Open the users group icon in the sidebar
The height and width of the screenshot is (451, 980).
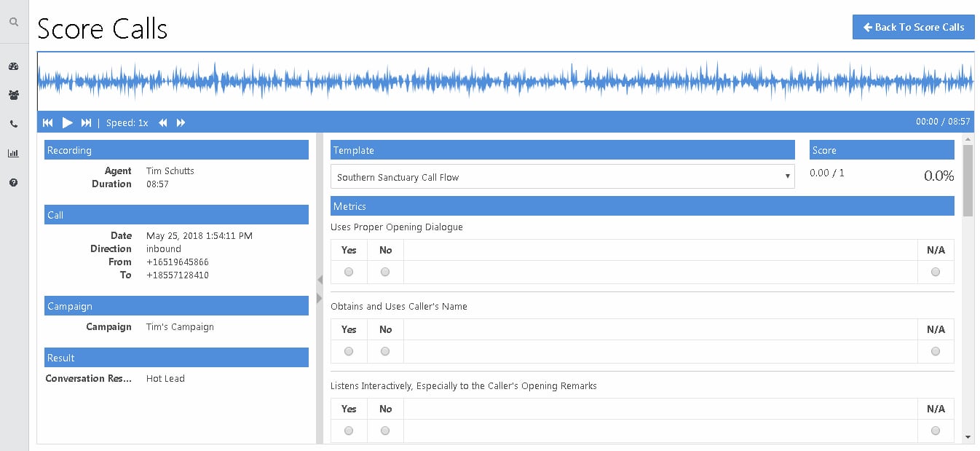[x=13, y=95]
